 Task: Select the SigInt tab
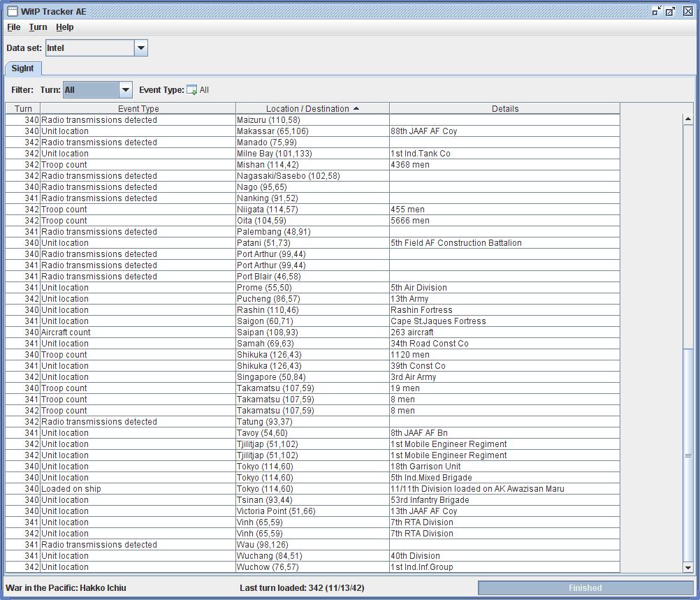click(x=22, y=68)
